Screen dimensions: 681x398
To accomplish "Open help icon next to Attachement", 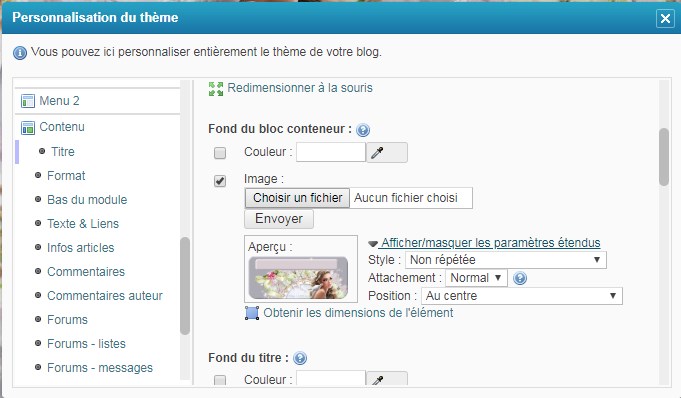I will pos(520,278).
